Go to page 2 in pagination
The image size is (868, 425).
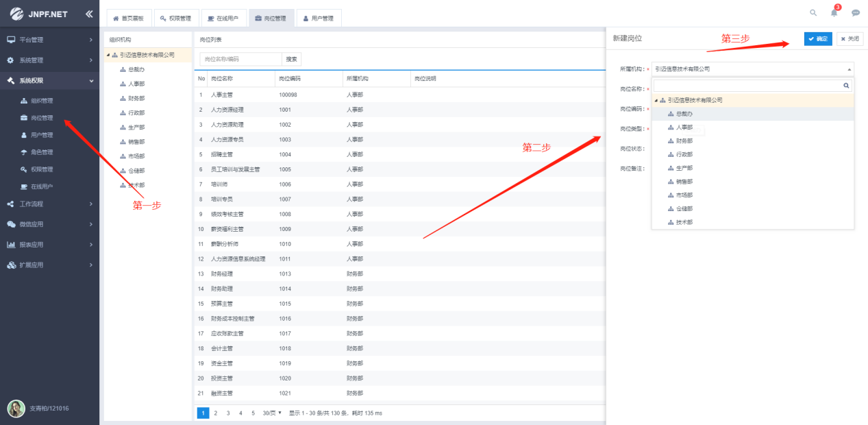click(216, 413)
